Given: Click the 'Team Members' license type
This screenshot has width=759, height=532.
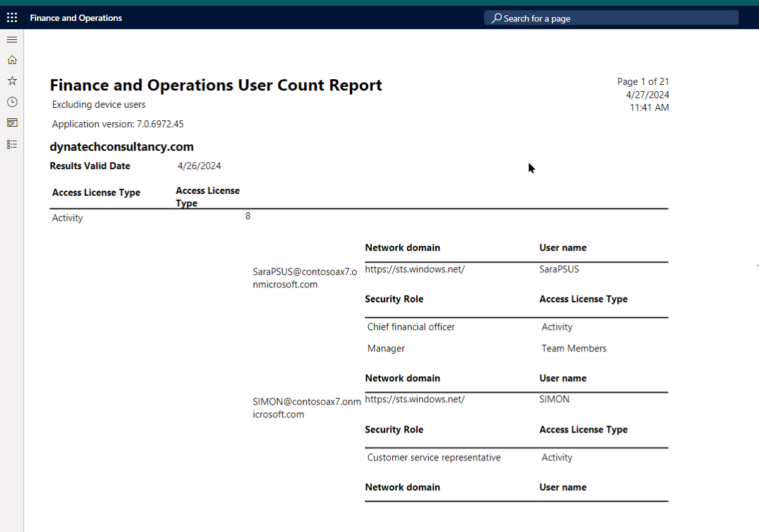Looking at the screenshot, I should pyautogui.click(x=573, y=348).
